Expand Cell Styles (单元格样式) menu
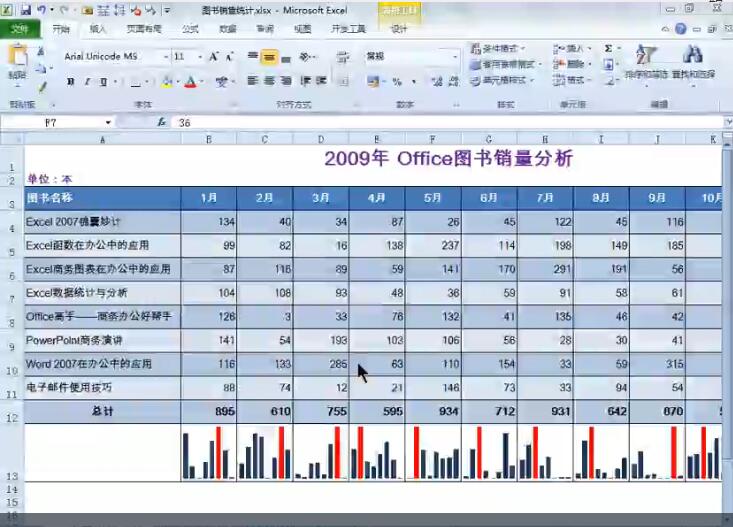This screenshot has height=527, width=733. point(502,80)
